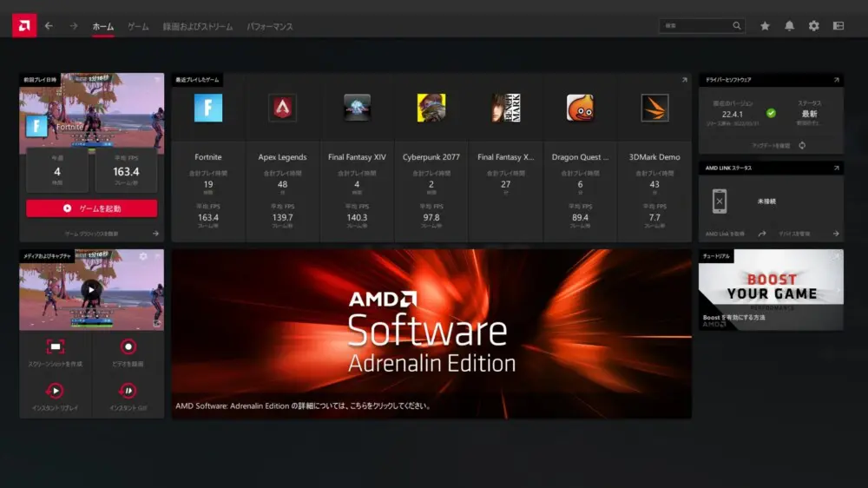Open the Final Fantasy XIV game icon
The width and height of the screenshot is (868, 488).
click(357, 108)
